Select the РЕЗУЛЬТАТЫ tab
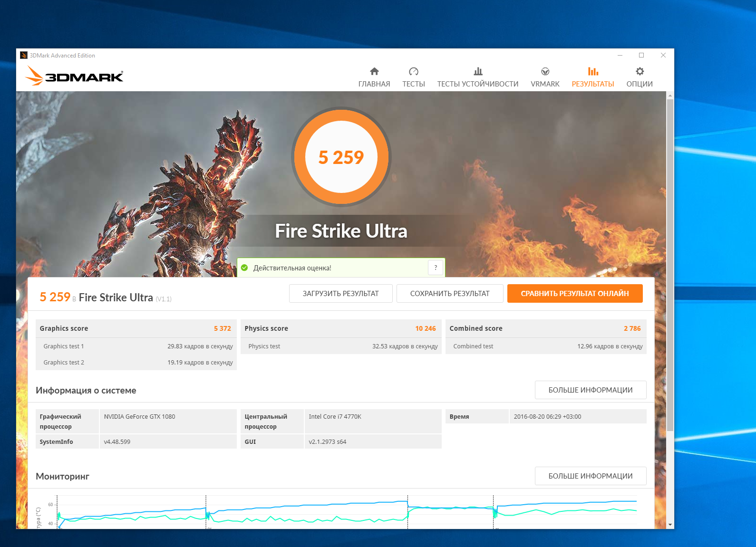 point(593,77)
